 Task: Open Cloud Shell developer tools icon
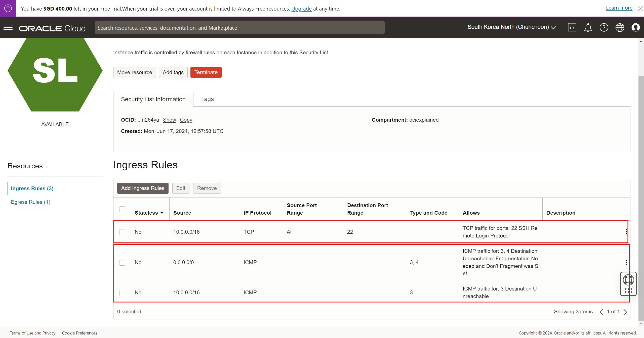[572, 27]
